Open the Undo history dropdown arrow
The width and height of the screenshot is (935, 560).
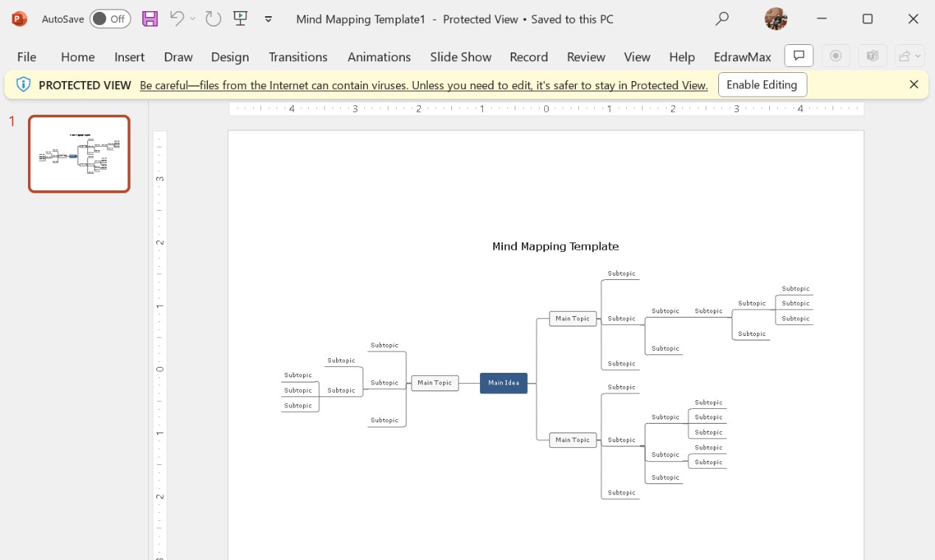click(193, 19)
